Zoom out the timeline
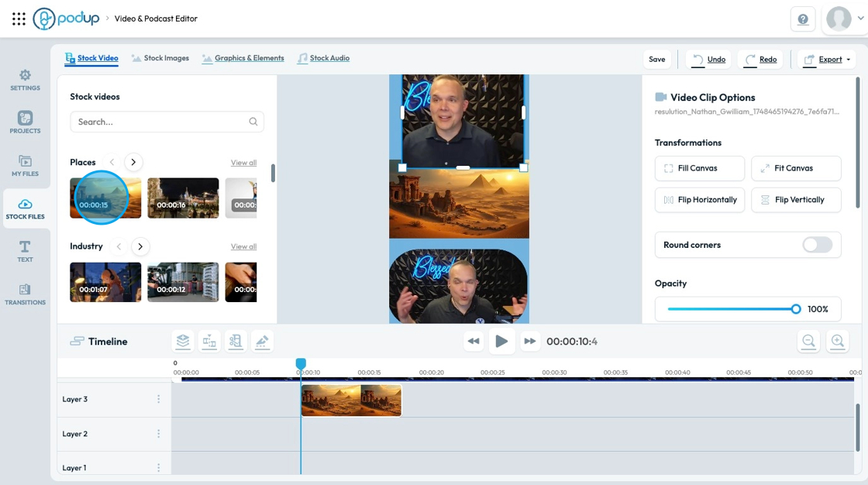The width and height of the screenshot is (868, 485). click(808, 341)
